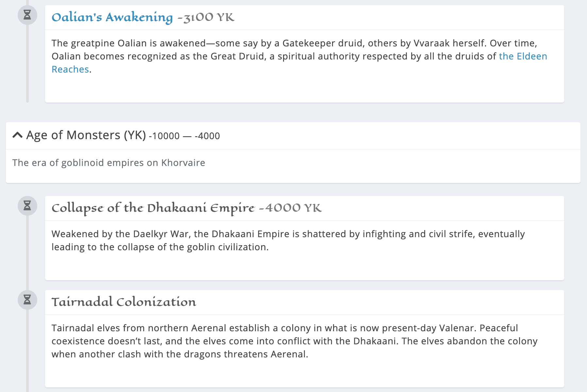Click the Age of Monsters (YK) era title

(x=86, y=135)
